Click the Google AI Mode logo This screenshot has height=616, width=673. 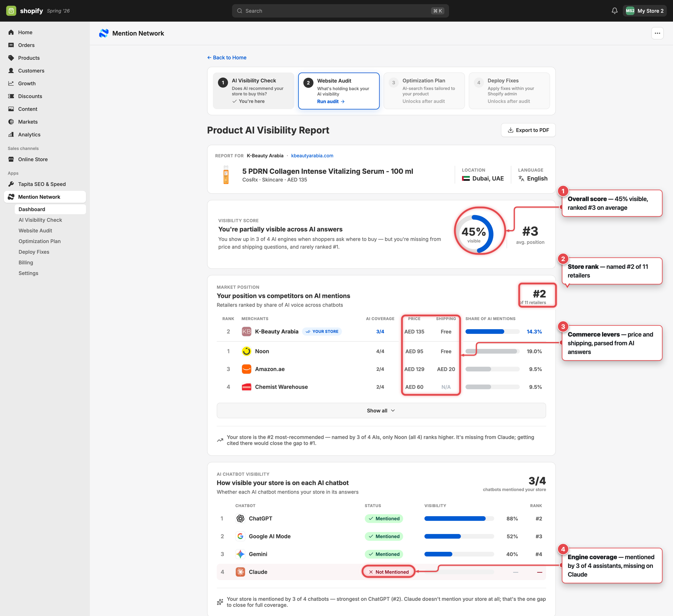(x=240, y=536)
